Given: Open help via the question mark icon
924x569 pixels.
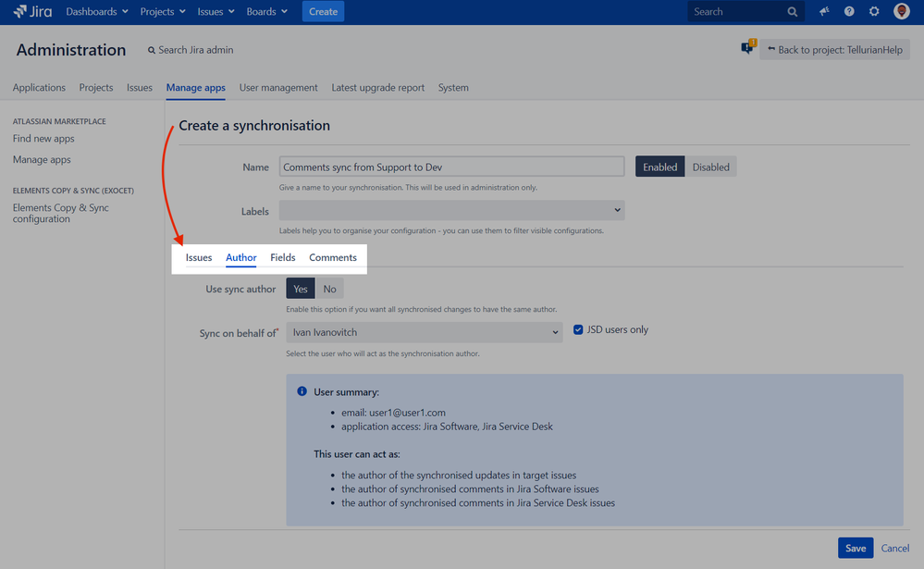Looking at the screenshot, I should [x=848, y=11].
